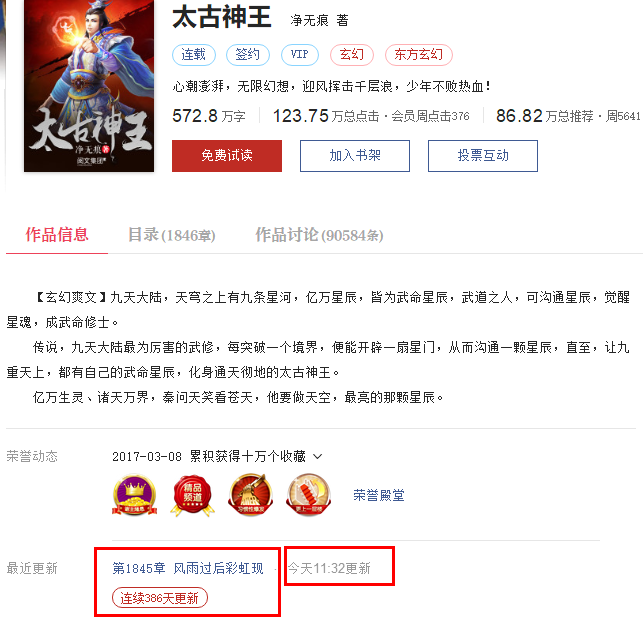Open the 荣誉殿堂 link
This screenshot has height=621, width=643.
point(379,495)
